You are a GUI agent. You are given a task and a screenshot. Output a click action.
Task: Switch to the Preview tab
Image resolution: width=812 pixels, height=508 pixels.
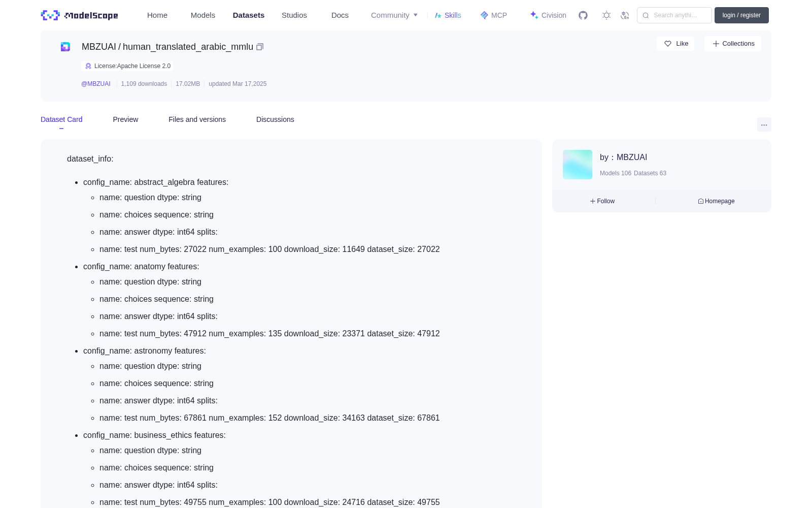coord(125,119)
